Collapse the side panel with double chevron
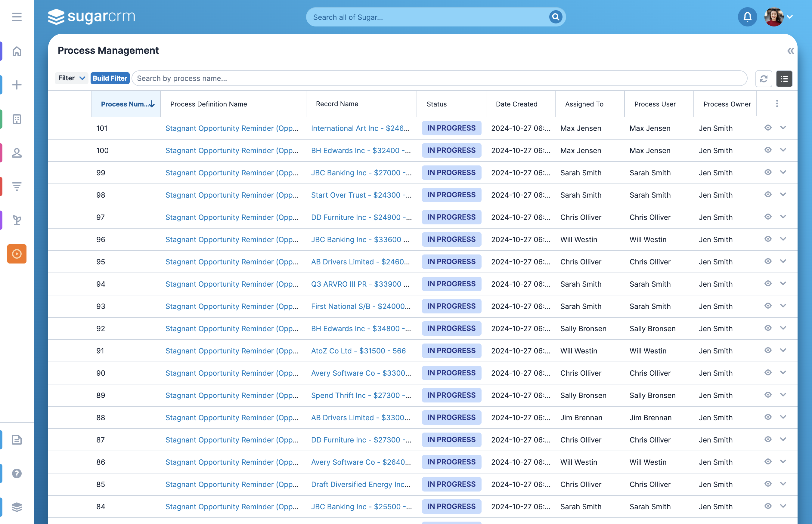 point(791,51)
